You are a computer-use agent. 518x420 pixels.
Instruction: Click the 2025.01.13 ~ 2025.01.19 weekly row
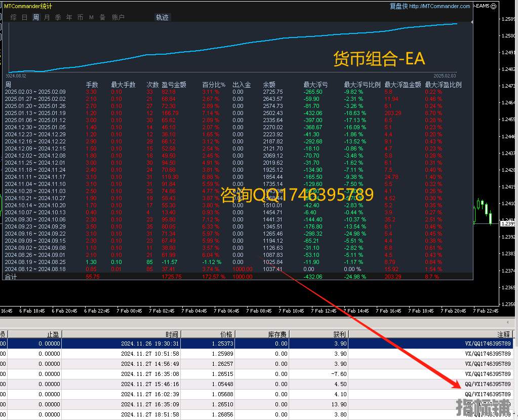point(35,113)
